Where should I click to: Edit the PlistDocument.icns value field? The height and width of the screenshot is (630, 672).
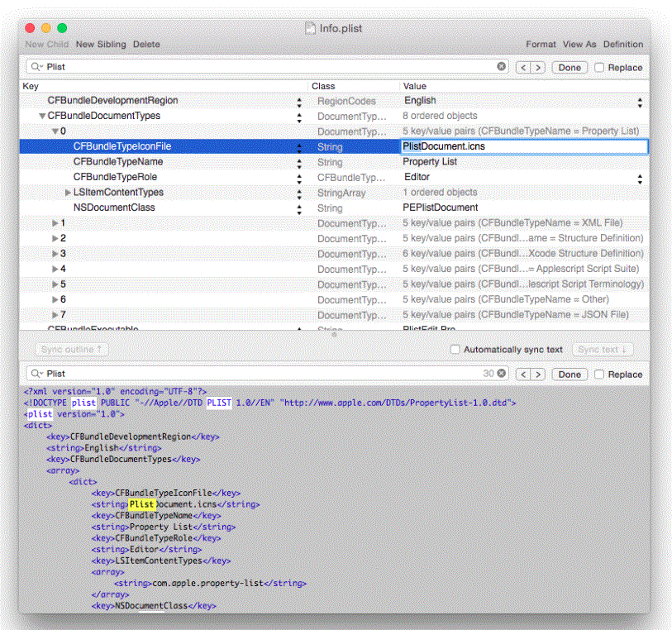pos(524,146)
